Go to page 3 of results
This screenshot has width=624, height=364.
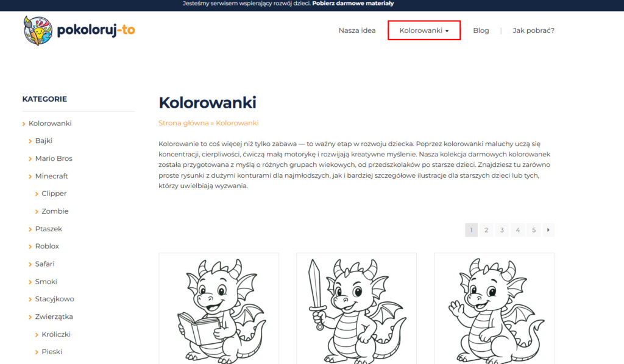click(502, 230)
